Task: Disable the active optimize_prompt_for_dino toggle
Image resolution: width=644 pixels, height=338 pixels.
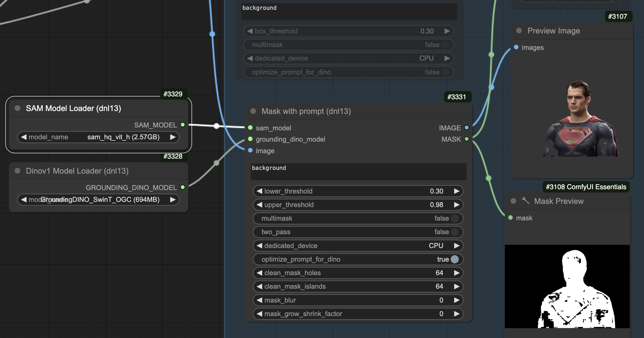Action: (x=454, y=259)
